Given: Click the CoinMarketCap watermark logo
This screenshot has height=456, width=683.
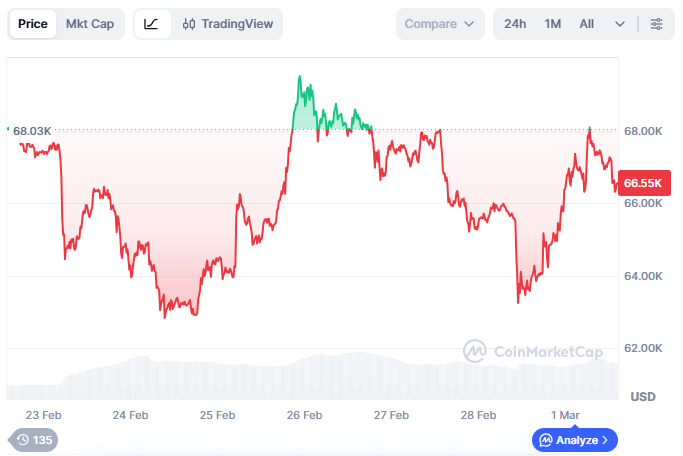Looking at the screenshot, I should click(534, 351).
